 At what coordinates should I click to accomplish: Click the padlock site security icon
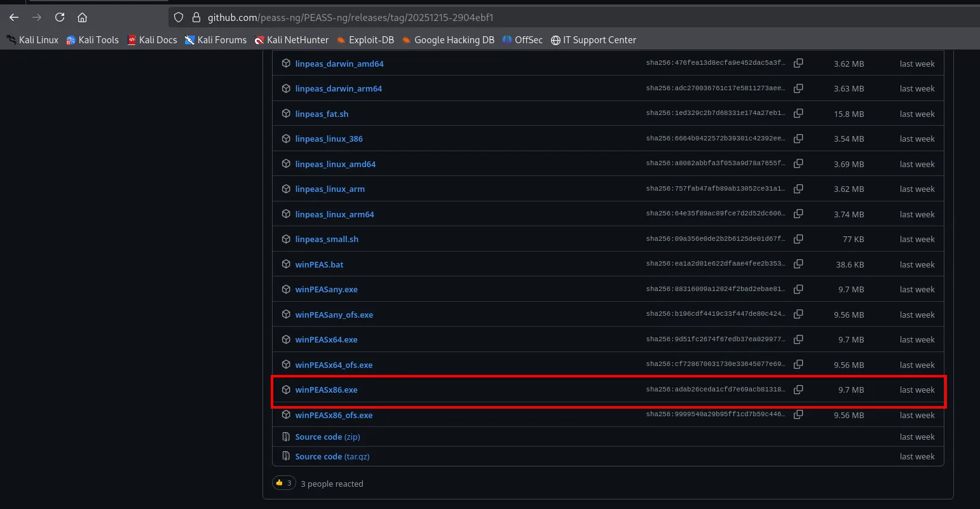(x=196, y=17)
